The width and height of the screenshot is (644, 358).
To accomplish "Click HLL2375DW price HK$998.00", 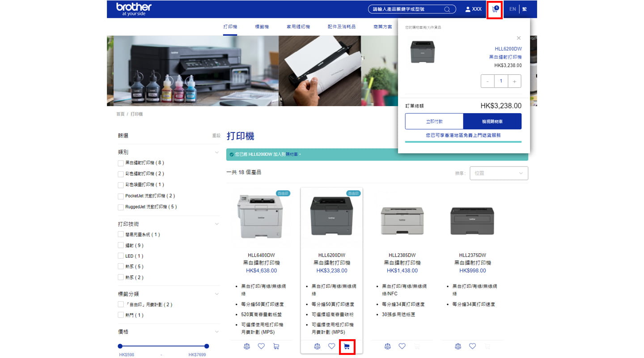I will click(472, 271).
